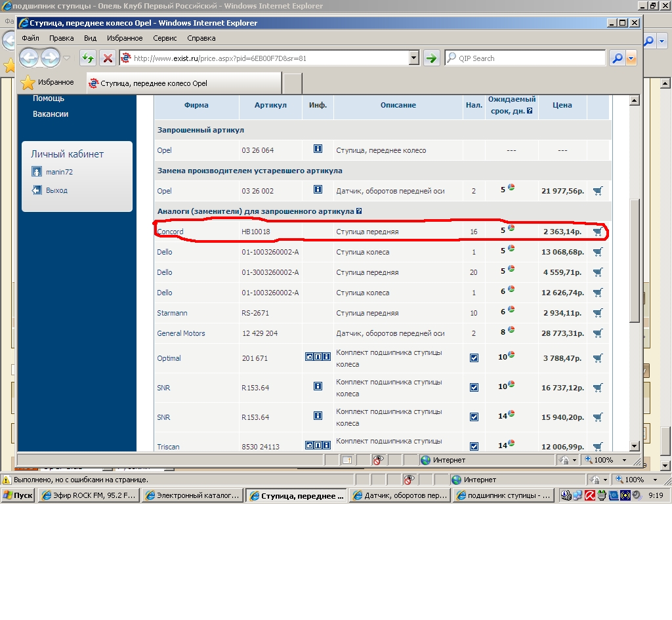
Task: Click the QIP Search magnifier button
Action: pyautogui.click(x=618, y=58)
